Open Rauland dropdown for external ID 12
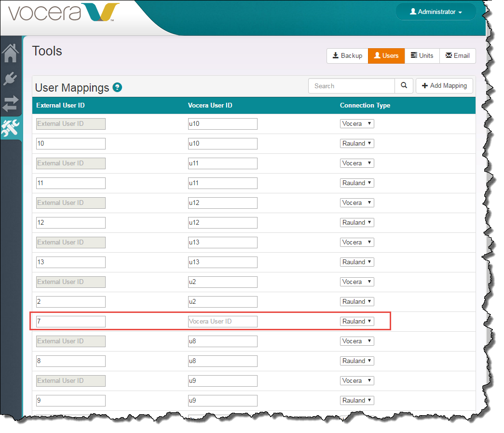Screen dimensions: 504x433 click(357, 222)
